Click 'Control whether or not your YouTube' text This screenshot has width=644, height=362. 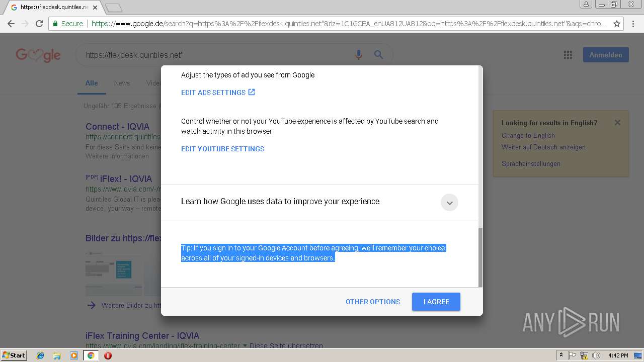tap(310, 126)
